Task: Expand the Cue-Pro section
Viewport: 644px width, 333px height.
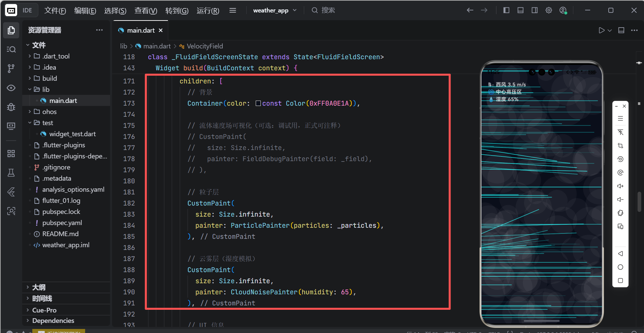Action: (66, 310)
